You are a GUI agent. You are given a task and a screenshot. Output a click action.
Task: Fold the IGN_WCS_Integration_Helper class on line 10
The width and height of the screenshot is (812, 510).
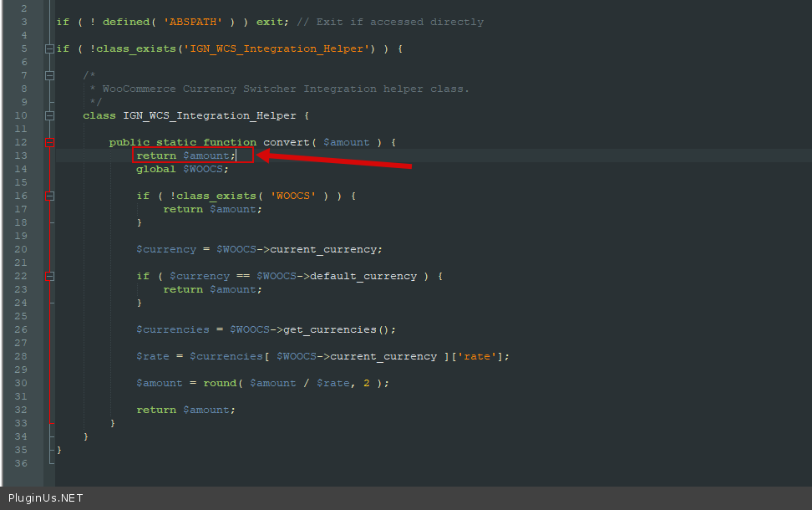(x=50, y=115)
